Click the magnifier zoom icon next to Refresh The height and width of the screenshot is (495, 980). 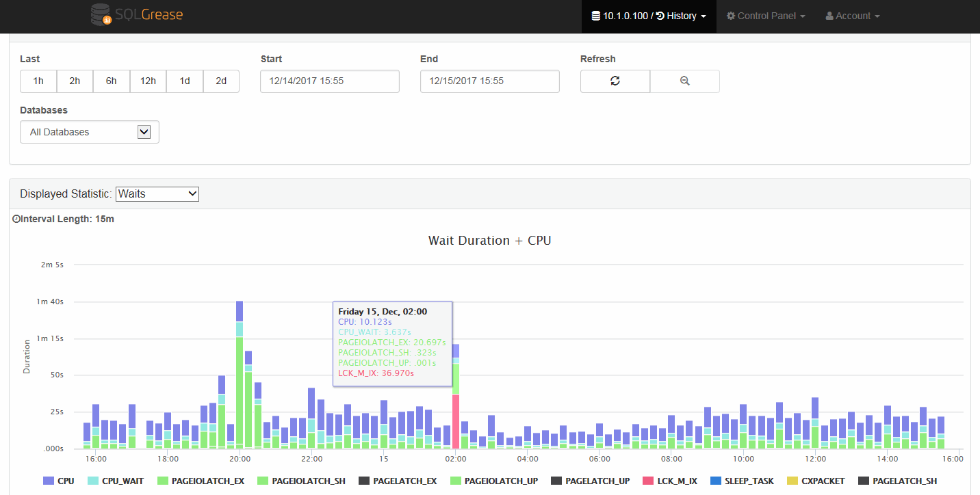(x=684, y=81)
